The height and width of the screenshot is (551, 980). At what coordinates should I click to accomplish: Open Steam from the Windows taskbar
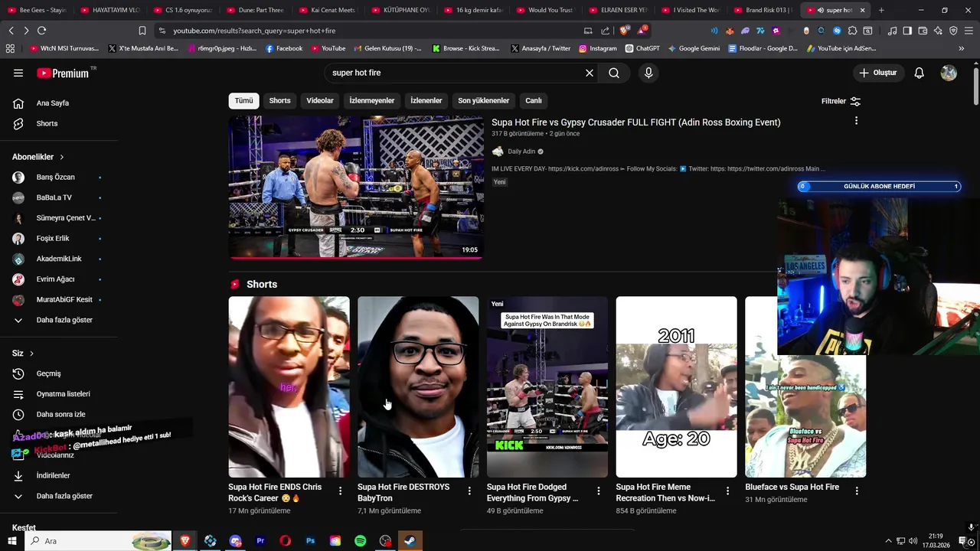[x=410, y=541]
